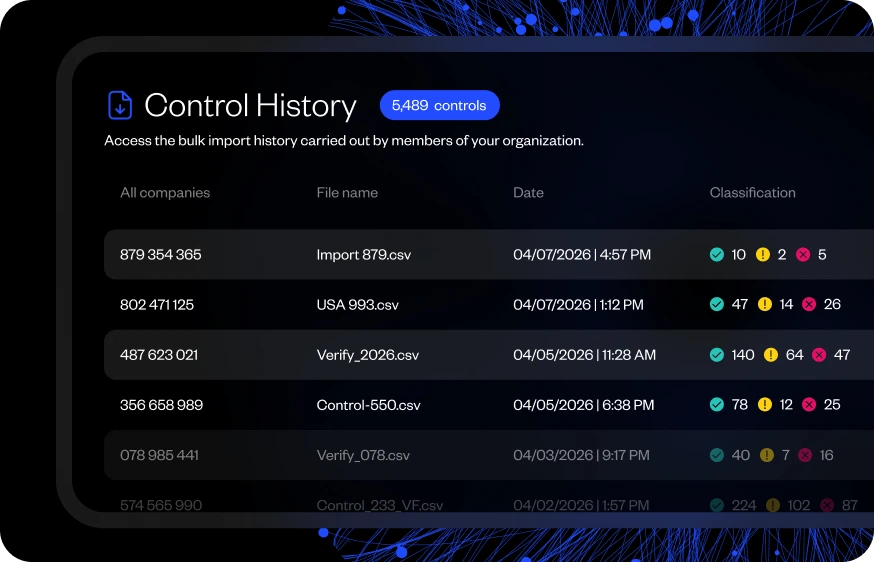Click the yellow warning icon in Control-550.csv row
The image size is (874, 562).
(765, 405)
